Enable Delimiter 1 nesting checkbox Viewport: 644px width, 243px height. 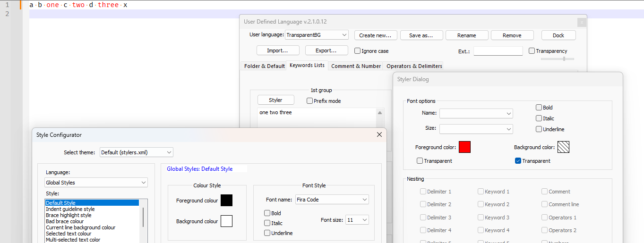(423, 192)
